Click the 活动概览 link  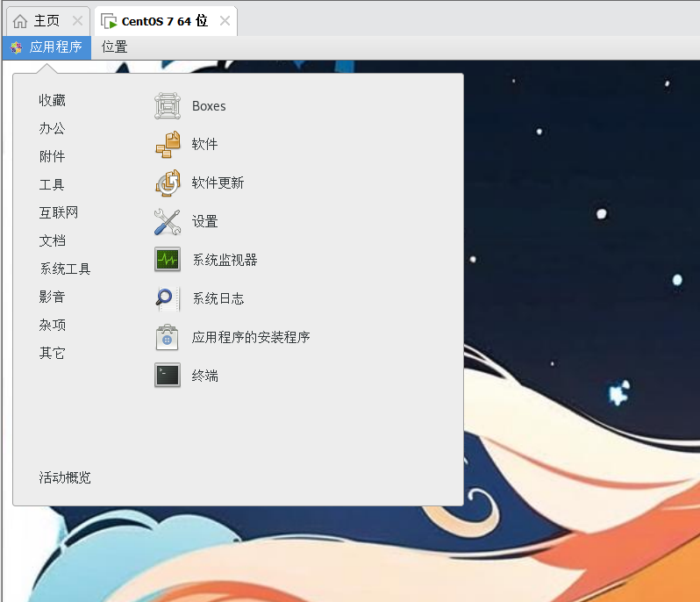[65, 478]
